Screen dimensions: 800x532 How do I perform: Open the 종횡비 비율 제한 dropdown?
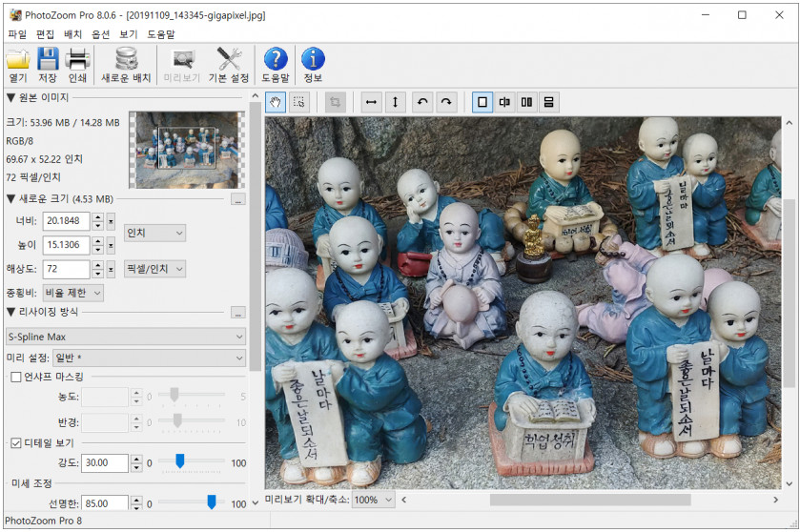[72, 293]
